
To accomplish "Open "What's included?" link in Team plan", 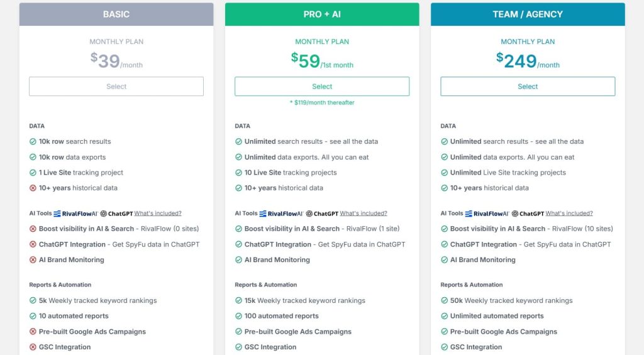I will [x=569, y=214].
